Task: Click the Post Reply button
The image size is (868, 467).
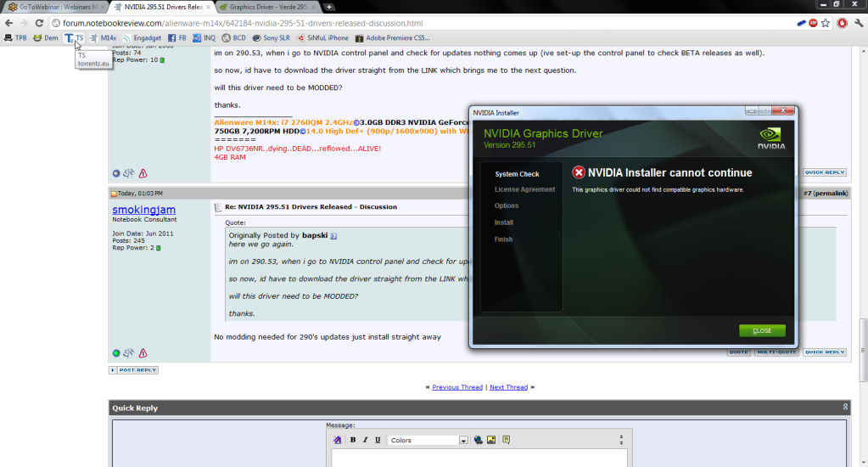Action: (133, 370)
